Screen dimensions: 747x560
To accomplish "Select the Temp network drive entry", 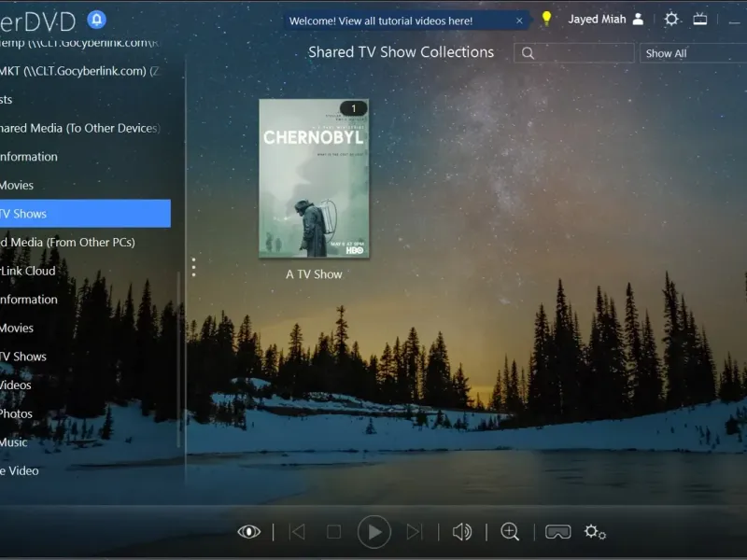I will click(x=80, y=43).
